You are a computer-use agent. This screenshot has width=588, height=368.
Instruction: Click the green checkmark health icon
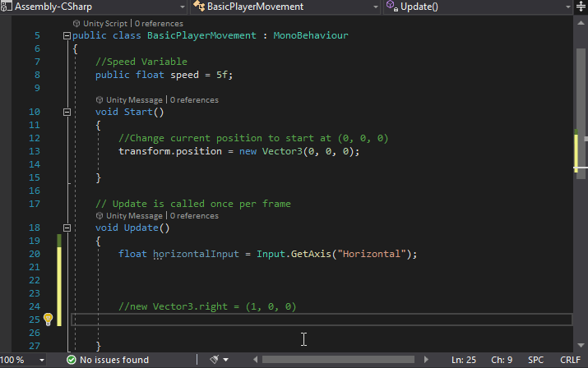(x=71, y=360)
